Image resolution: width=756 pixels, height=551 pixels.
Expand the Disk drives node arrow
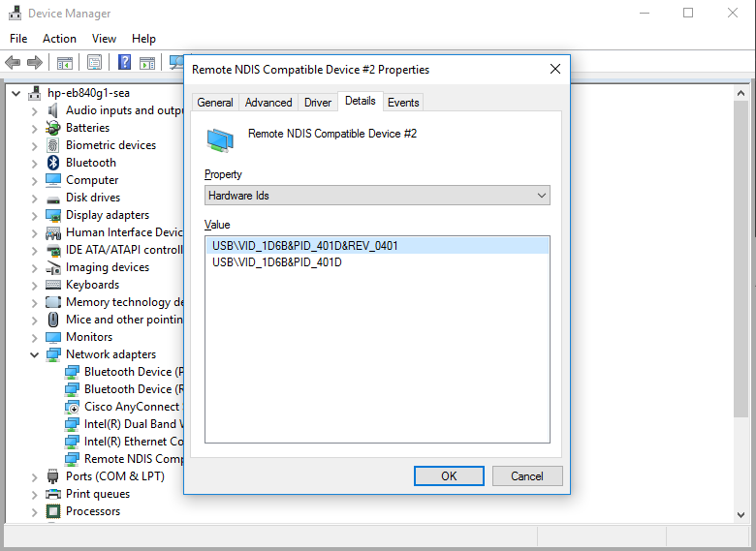point(34,198)
